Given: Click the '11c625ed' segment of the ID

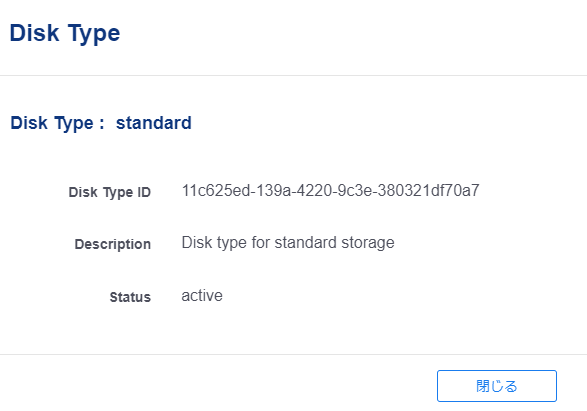Looking at the screenshot, I should click(216, 191).
